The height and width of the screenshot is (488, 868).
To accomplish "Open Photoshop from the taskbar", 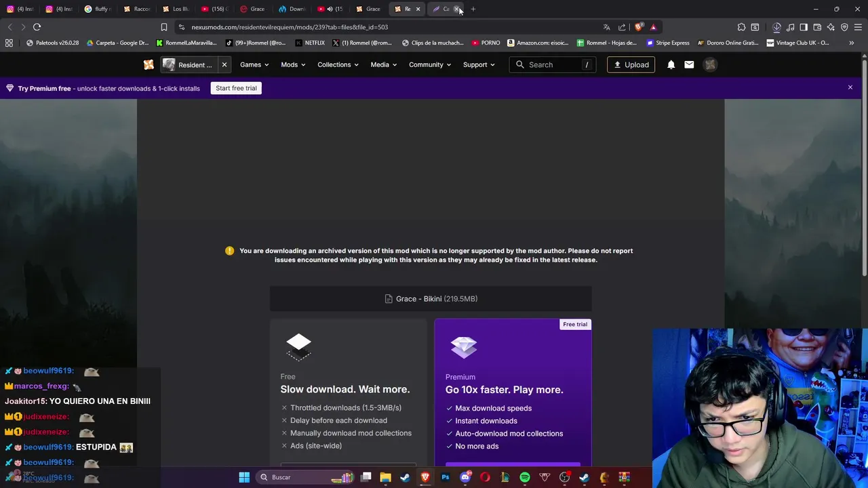I will point(446,477).
